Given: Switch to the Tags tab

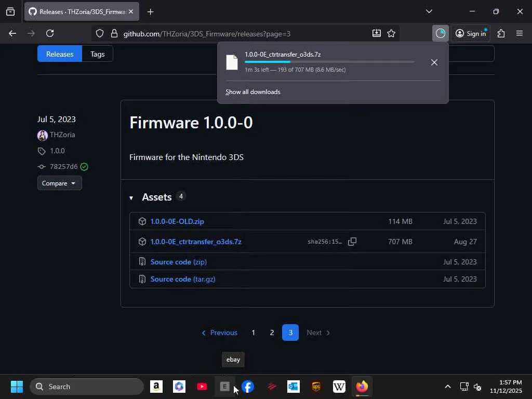Looking at the screenshot, I should click(x=97, y=54).
